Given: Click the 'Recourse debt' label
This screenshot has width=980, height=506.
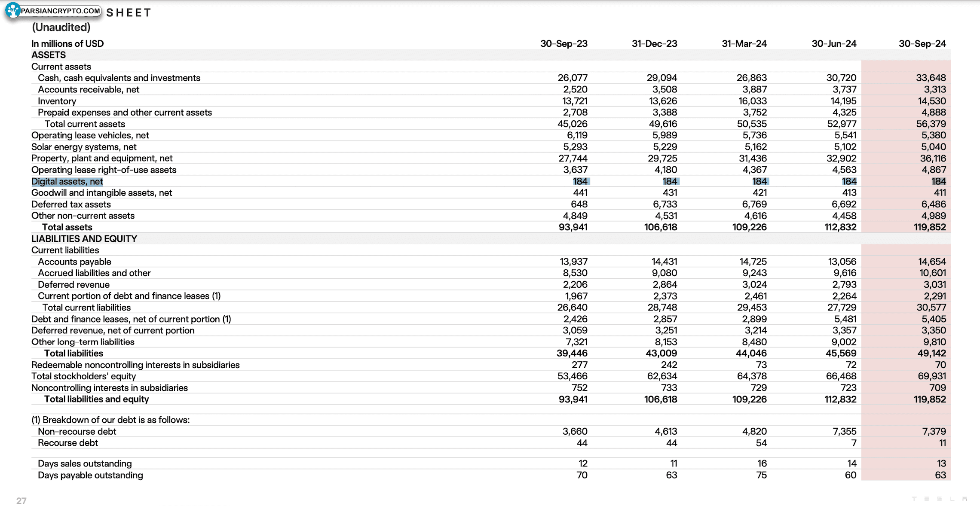Looking at the screenshot, I should coord(68,443).
